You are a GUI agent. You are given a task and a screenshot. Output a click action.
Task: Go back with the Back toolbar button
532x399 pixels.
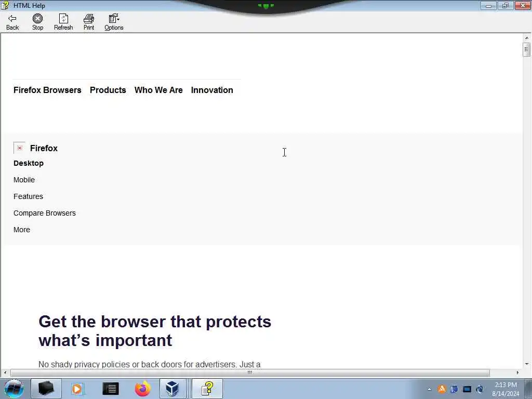[x=12, y=22]
